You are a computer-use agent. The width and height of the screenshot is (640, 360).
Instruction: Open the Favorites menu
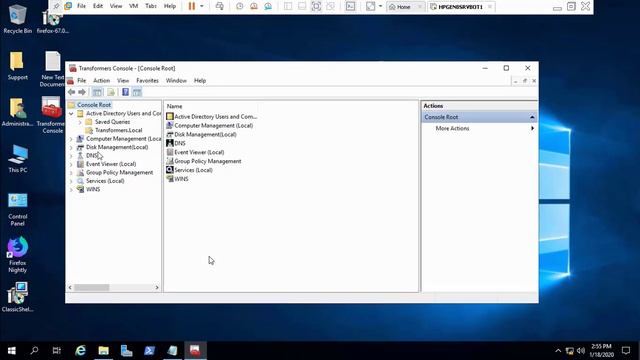(x=147, y=81)
